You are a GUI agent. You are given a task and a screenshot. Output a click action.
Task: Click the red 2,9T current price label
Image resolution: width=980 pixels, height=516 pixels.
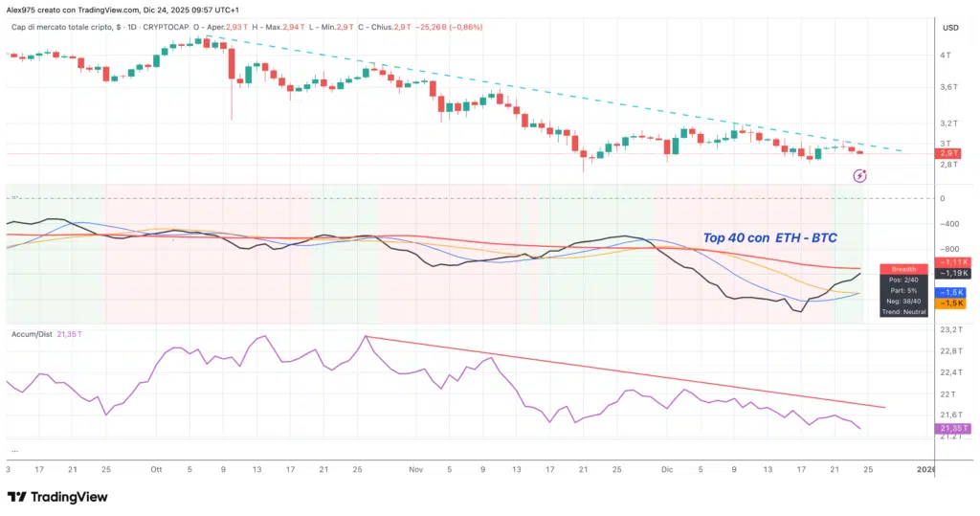949,153
